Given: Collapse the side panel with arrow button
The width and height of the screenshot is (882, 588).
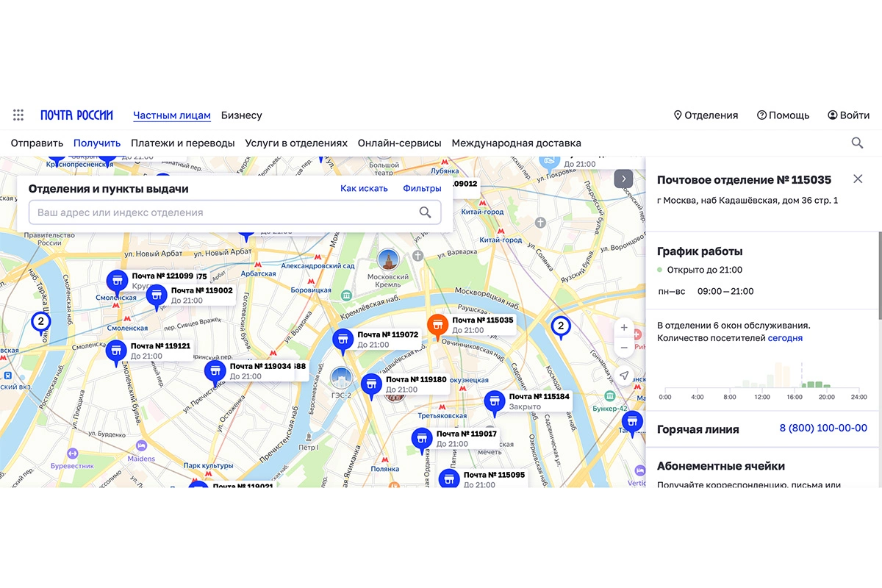Looking at the screenshot, I should click(x=623, y=179).
